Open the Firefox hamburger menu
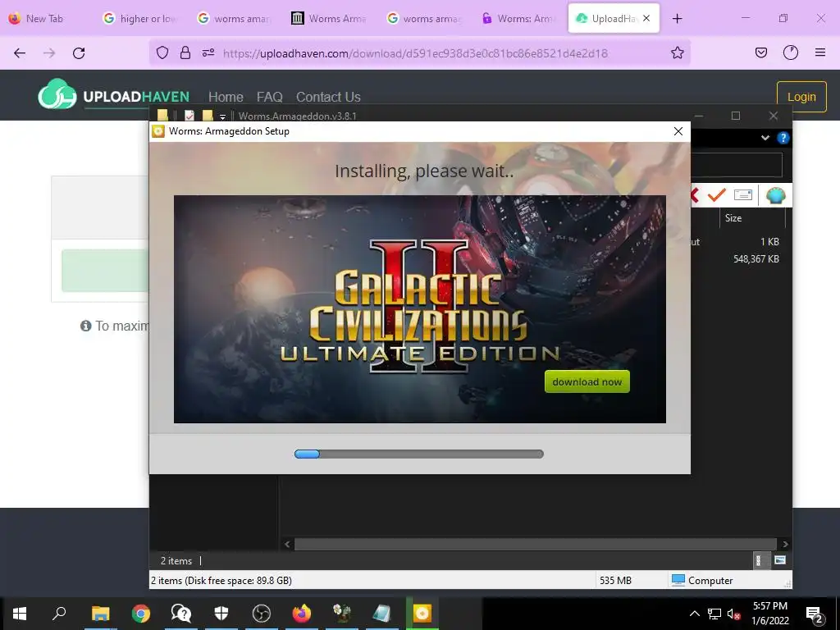This screenshot has width=840, height=630. pyautogui.click(x=820, y=52)
